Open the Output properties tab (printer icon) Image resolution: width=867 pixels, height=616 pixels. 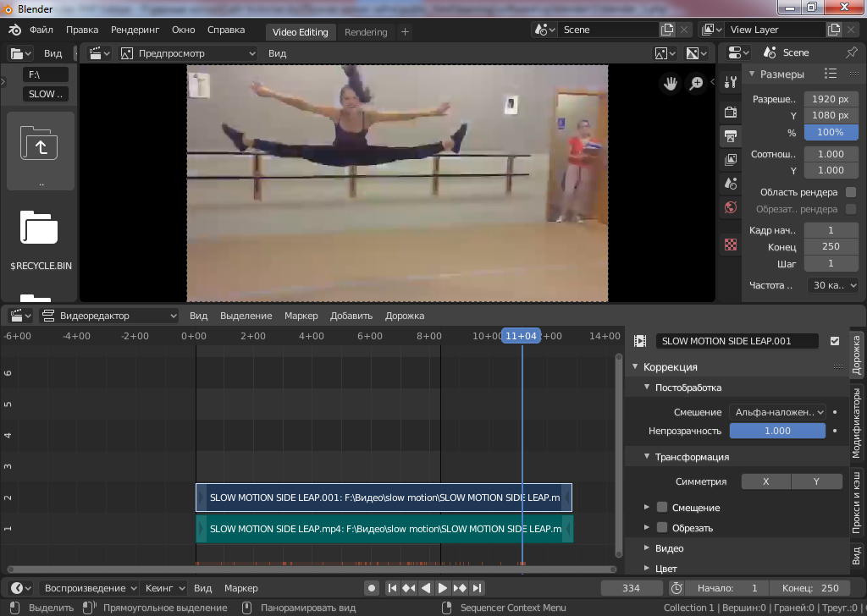(x=731, y=135)
